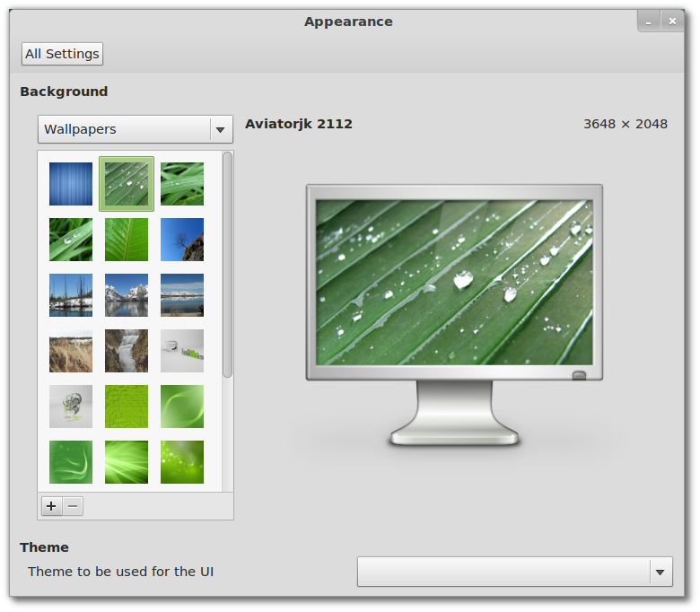Screen dimensions: 700x612
Task: Choose the waterfall canyon wallpaper
Action: click(127, 351)
